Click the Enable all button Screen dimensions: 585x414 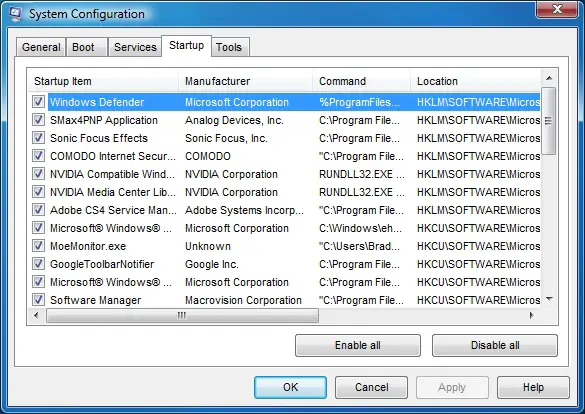pos(358,345)
